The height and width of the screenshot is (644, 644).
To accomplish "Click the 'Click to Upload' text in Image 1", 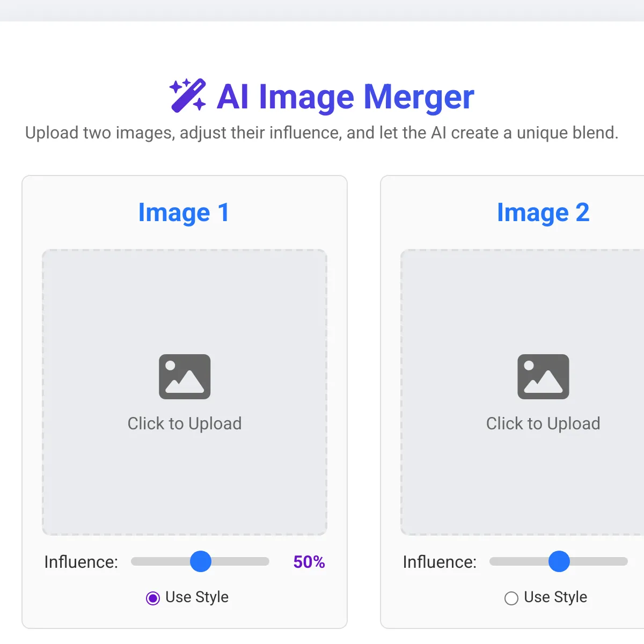I will click(x=185, y=423).
